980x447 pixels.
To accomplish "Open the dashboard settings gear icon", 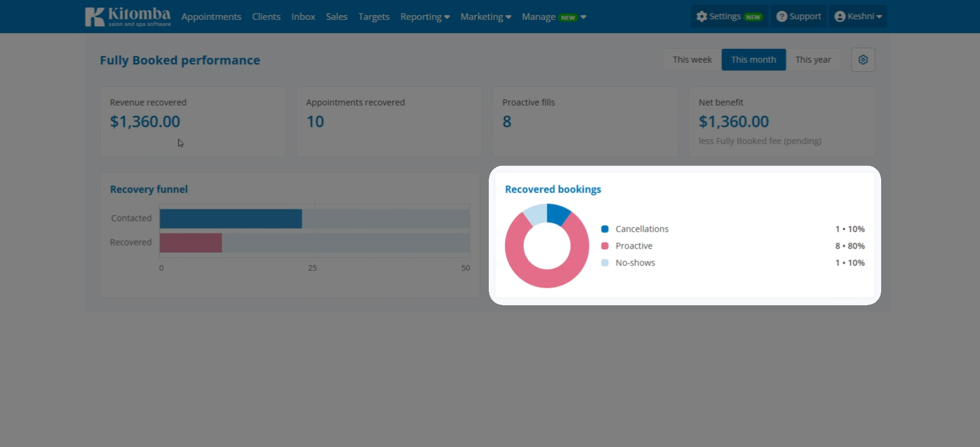I will tap(863, 60).
